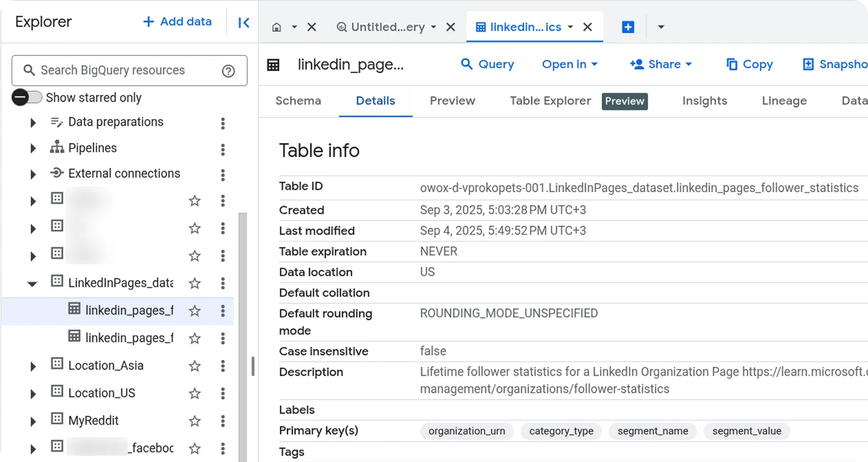
Task: Click the Snapshot icon
Action: [808, 64]
